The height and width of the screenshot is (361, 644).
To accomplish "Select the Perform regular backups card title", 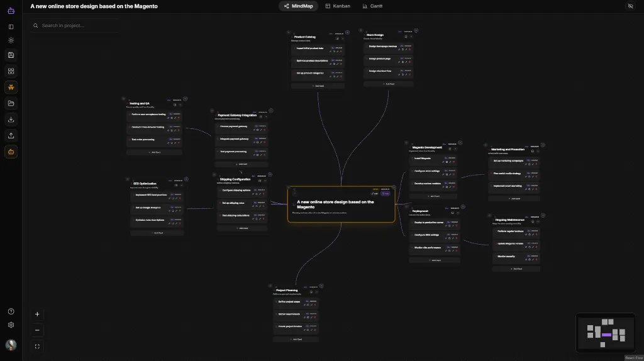I will point(511,231).
